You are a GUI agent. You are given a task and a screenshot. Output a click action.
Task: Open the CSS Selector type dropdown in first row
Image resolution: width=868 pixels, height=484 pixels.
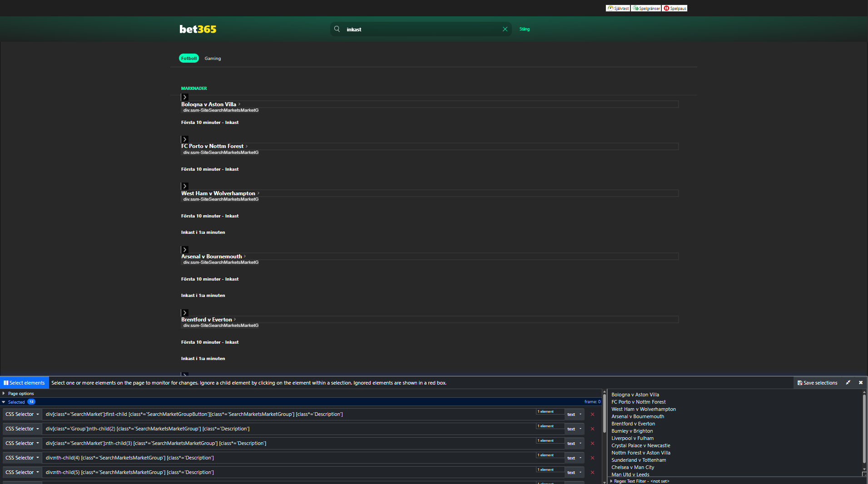(x=22, y=414)
